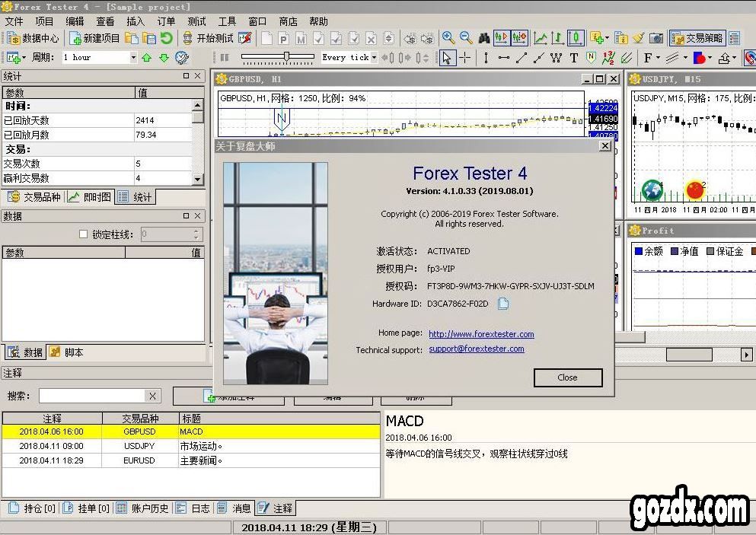Click the Close button in dialog

point(567,377)
